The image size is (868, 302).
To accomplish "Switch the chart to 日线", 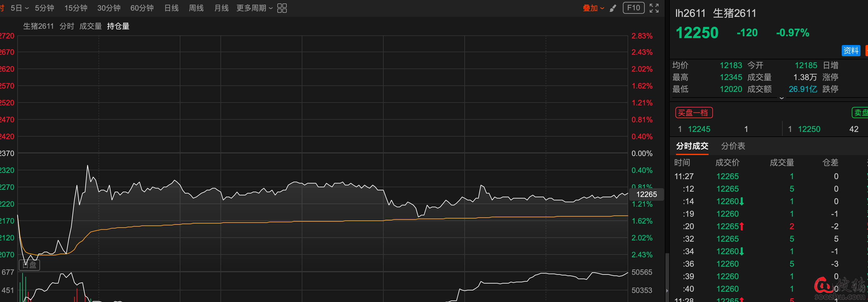I will tap(171, 8).
